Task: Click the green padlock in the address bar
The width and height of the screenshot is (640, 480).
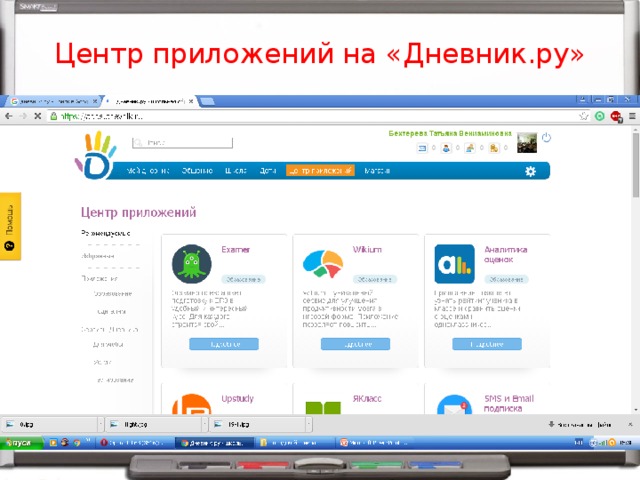Action: coord(53,116)
